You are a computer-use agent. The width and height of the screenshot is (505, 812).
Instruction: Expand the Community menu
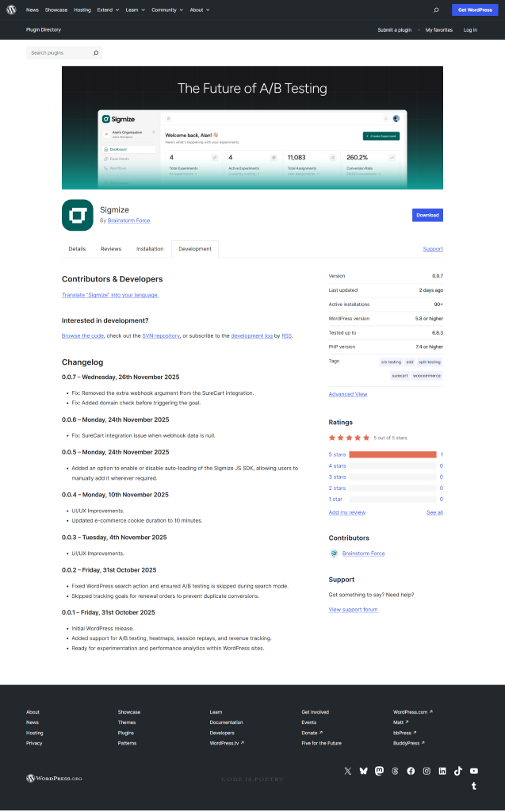click(166, 10)
